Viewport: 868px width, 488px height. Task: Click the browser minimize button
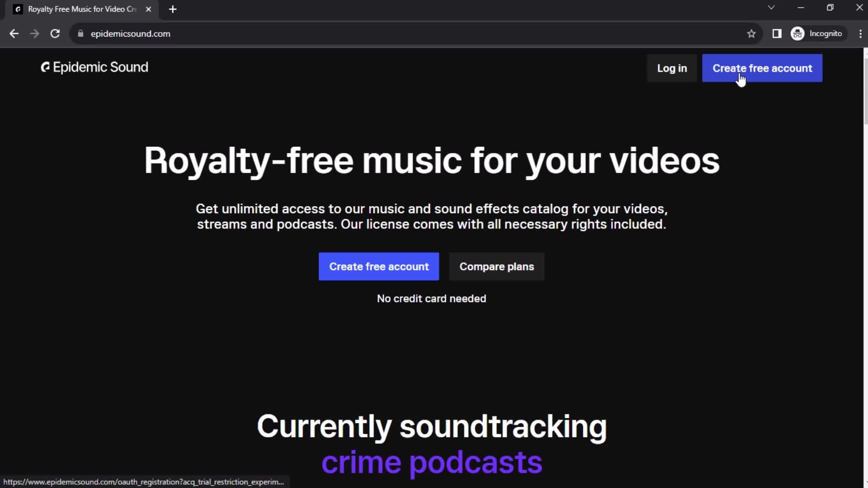pyautogui.click(x=801, y=7)
